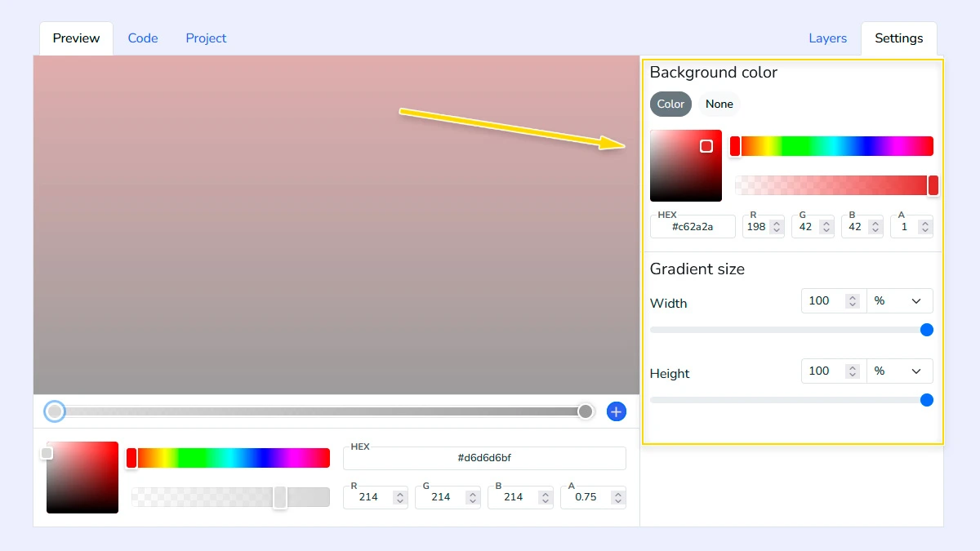
Task: Click the Width percentage slider handle
Action: [x=927, y=330]
